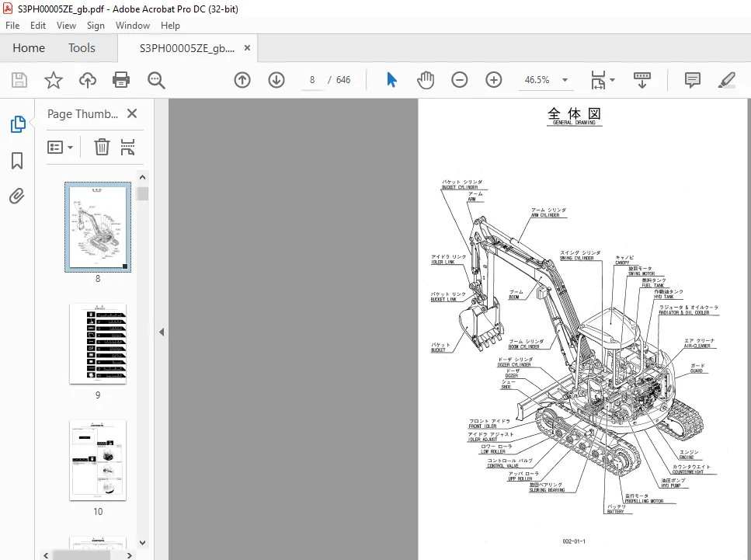The image size is (751, 560).
Task: Go to the next page arrow
Action: pyautogui.click(x=276, y=80)
